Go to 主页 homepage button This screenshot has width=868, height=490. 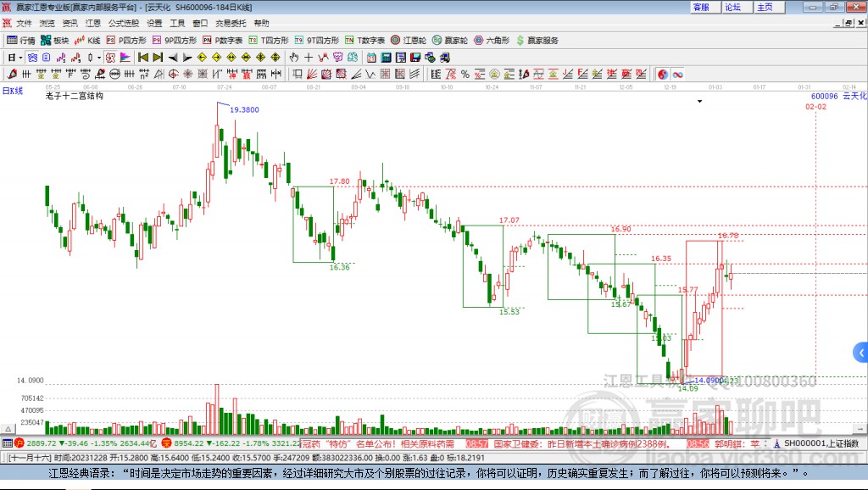[768, 7]
